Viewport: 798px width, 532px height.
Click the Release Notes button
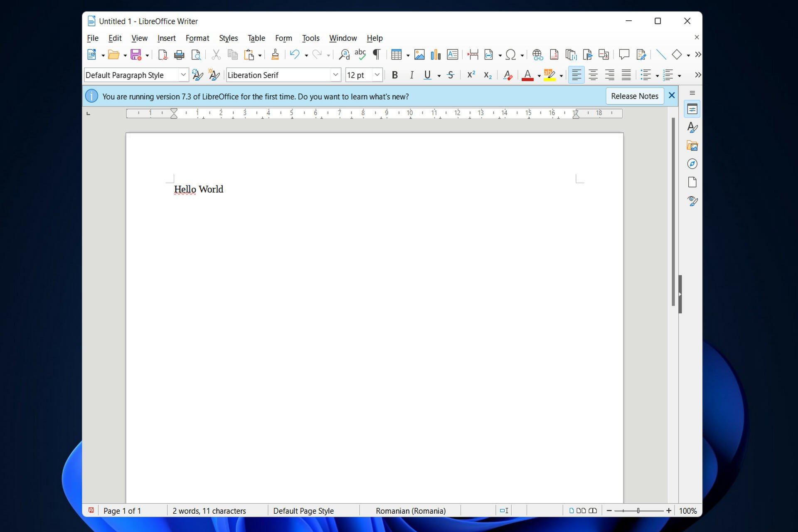click(633, 96)
